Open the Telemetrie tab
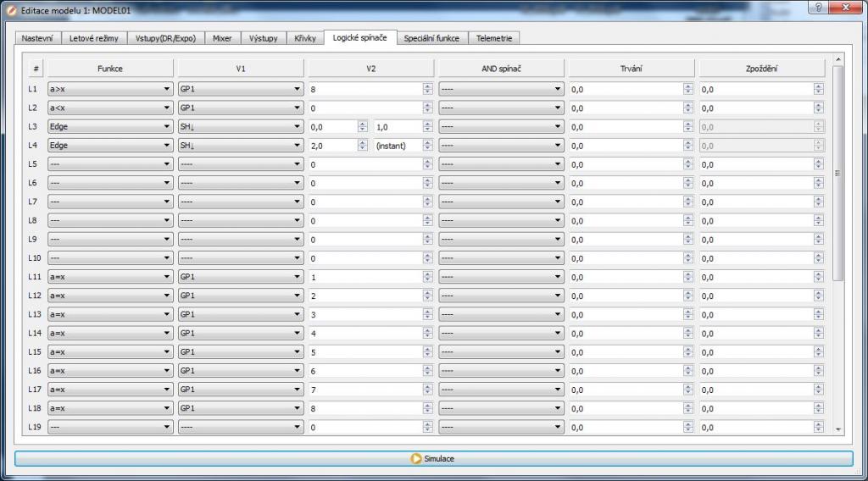The height and width of the screenshot is (481, 868). (x=494, y=38)
